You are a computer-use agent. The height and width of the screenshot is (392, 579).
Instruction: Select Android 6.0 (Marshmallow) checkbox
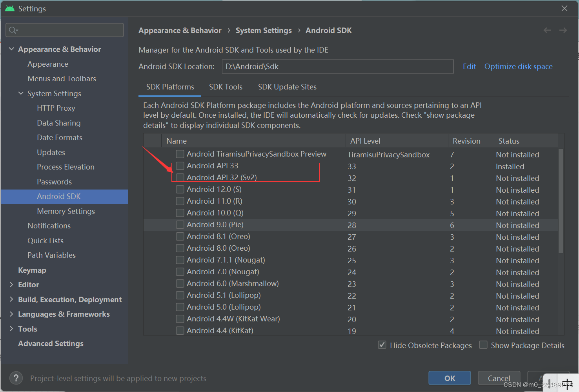click(x=180, y=283)
